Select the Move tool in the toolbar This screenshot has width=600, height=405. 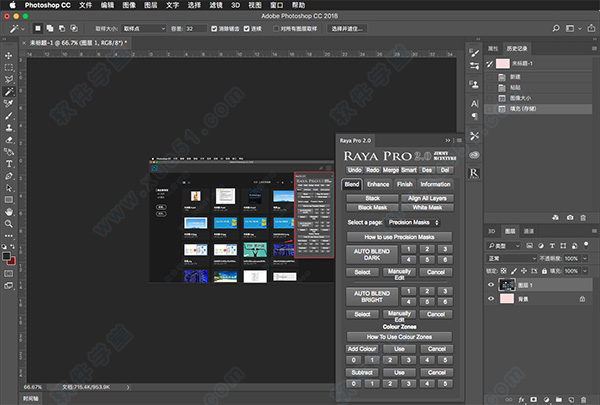tap(8, 56)
